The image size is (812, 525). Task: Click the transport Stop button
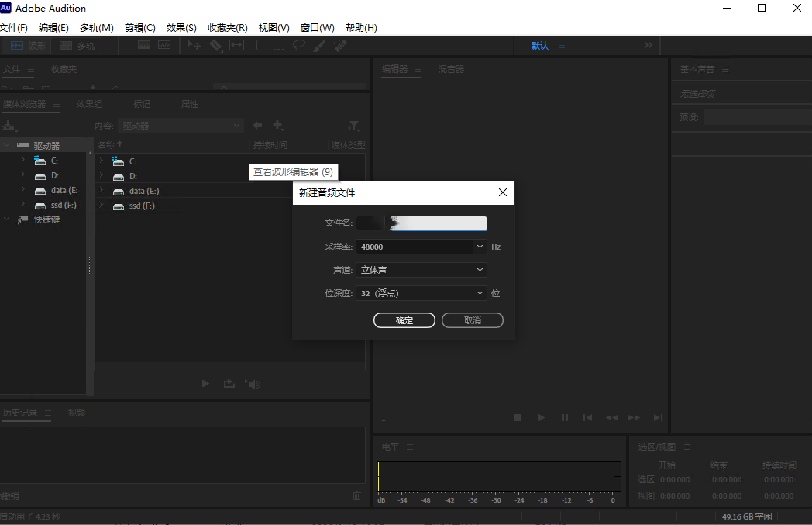518,418
